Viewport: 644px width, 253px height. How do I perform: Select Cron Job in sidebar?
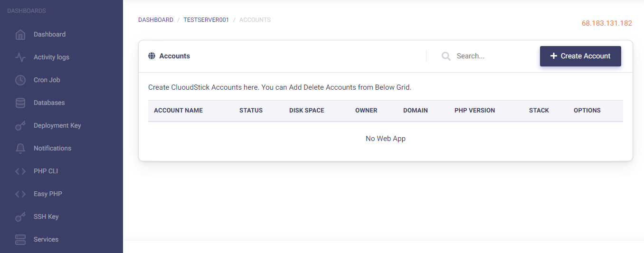(47, 80)
